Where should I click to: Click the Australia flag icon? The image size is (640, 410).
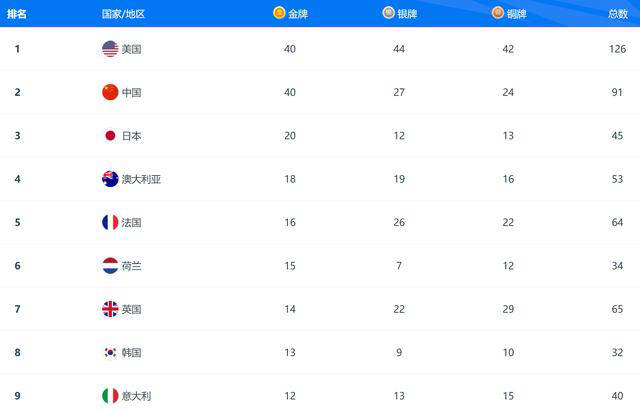click(110, 179)
